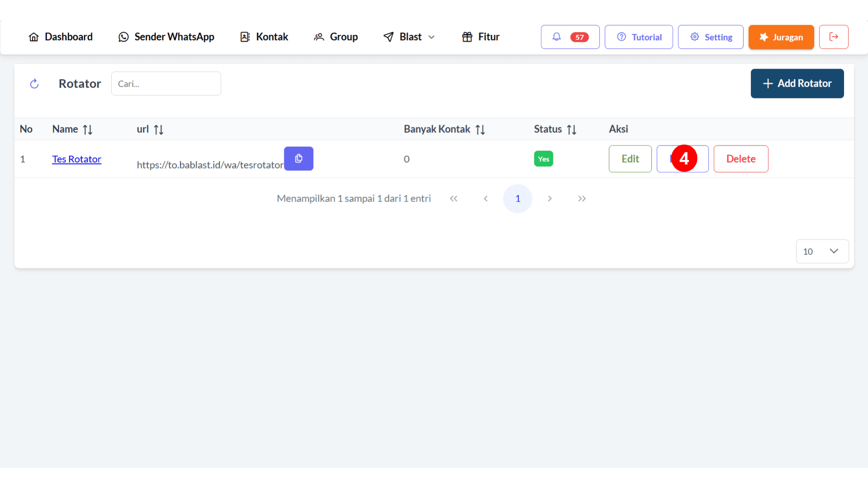The height and width of the screenshot is (488, 868).
Task: Click the Search input field
Action: (166, 84)
